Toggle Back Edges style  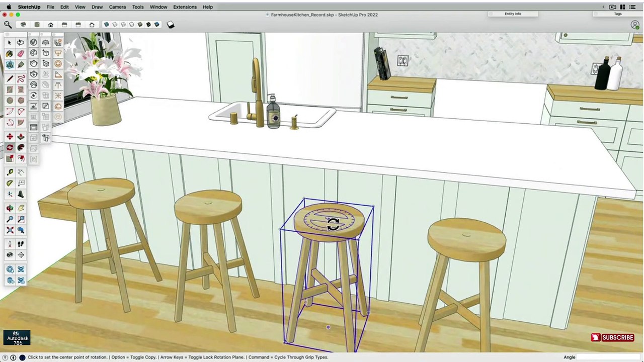115,25
